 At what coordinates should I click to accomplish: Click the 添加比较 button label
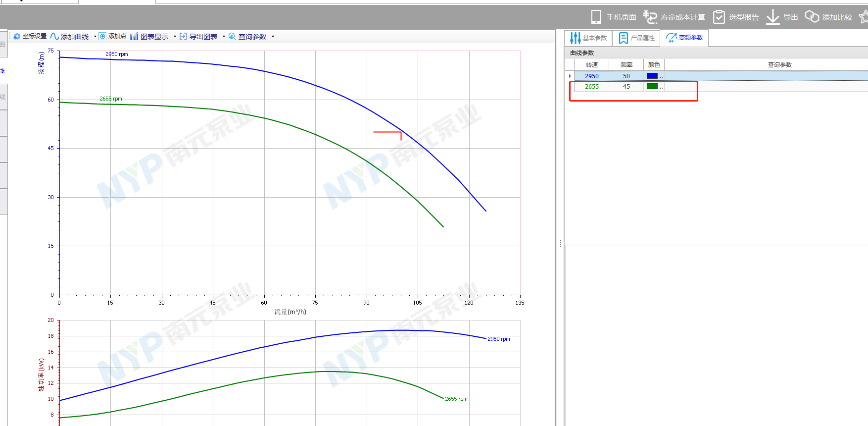pos(837,17)
